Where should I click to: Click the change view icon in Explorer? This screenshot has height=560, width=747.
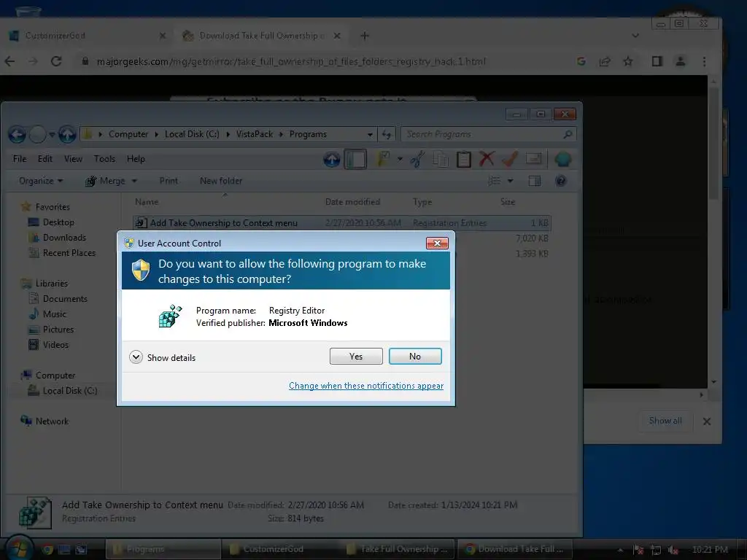[x=495, y=181]
